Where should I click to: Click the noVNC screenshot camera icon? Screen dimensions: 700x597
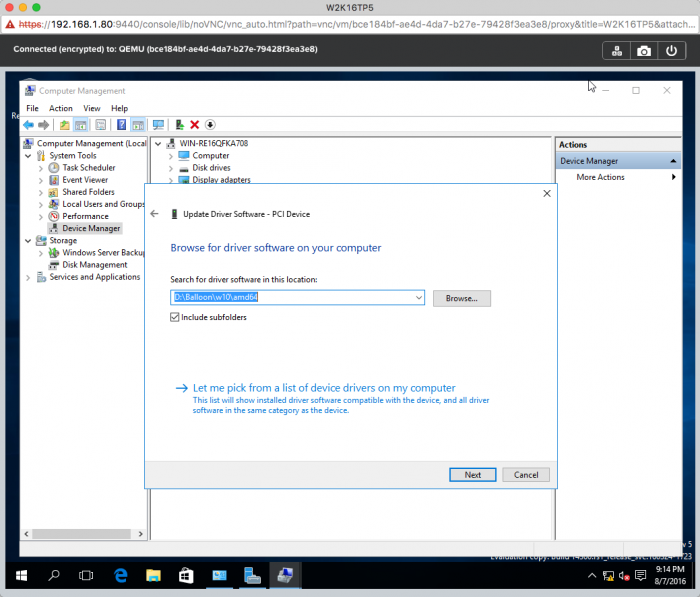point(644,51)
